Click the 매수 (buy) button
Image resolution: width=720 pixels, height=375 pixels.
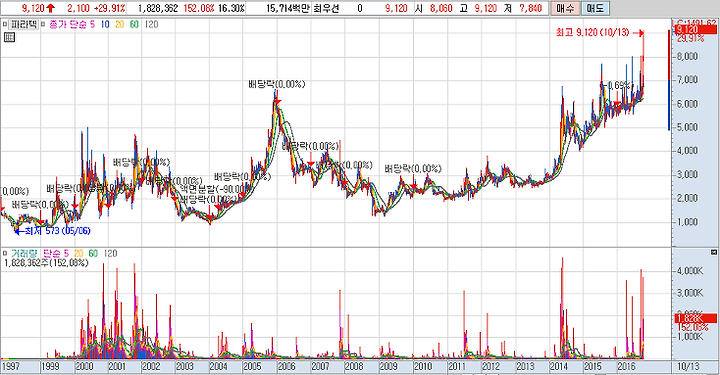[x=564, y=8]
